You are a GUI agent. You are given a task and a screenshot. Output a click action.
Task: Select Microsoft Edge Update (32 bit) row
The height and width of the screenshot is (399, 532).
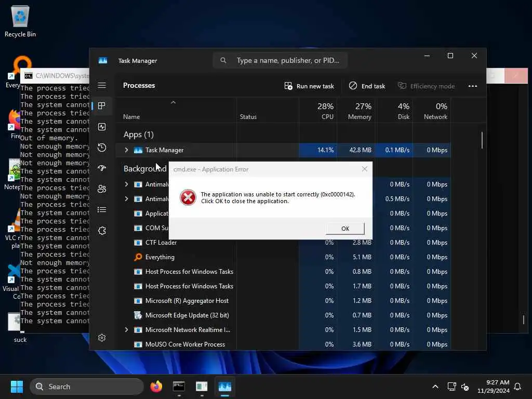[x=283, y=315]
